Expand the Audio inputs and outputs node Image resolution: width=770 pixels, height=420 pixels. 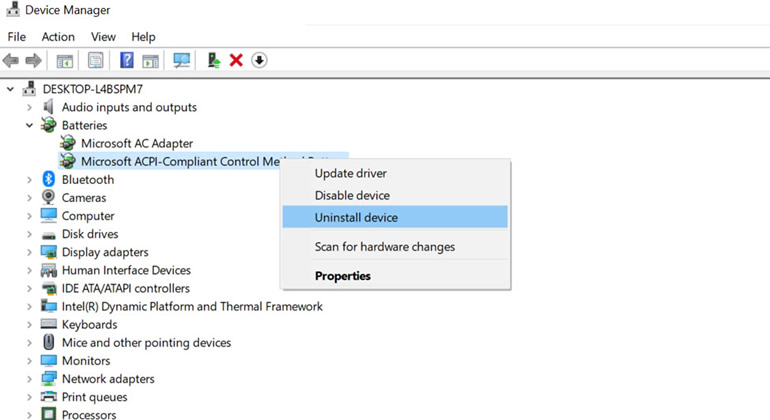29,107
